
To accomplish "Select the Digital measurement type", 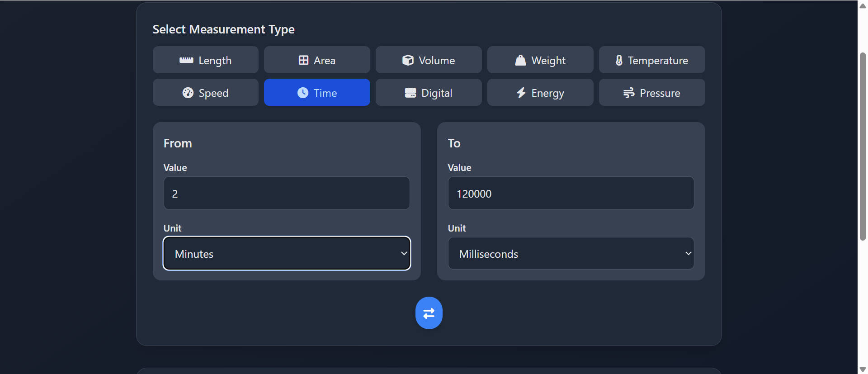I will tap(429, 92).
